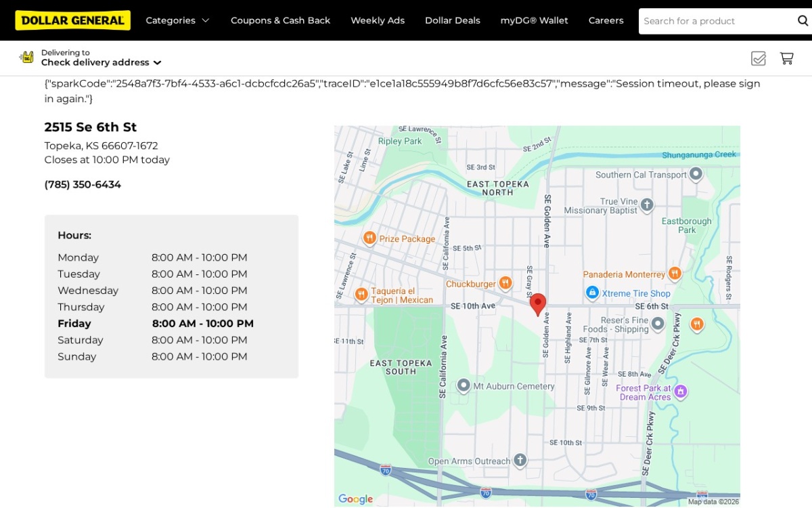Click the Panaderia Monterrey marker

675,274
